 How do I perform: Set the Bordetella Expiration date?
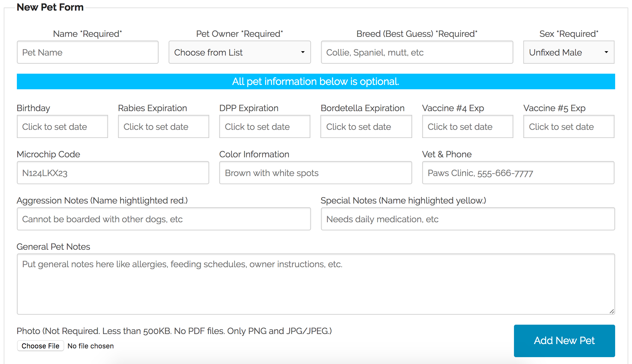click(366, 126)
